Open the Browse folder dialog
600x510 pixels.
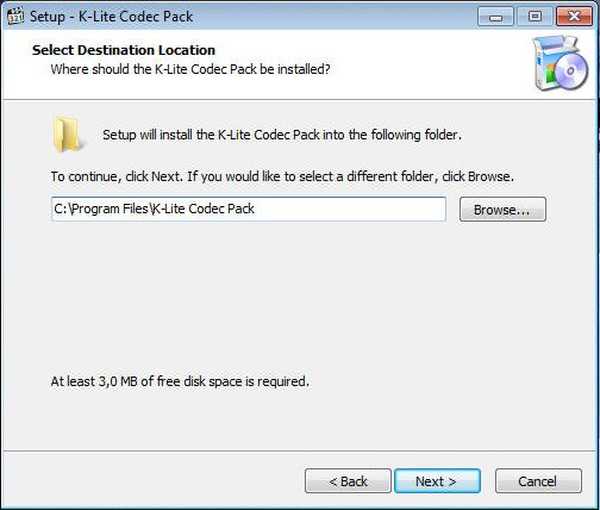(502, 210)
